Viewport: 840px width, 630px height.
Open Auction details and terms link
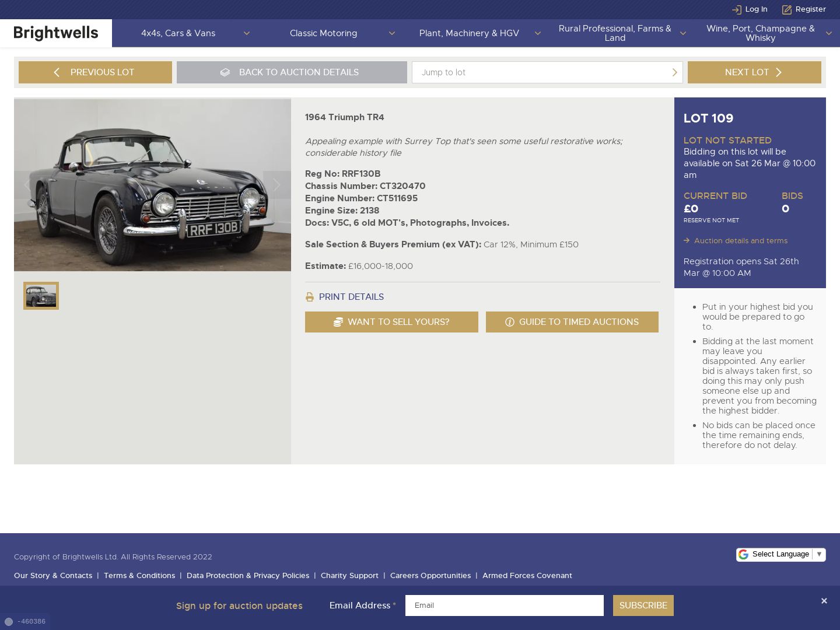pyautogui.click(x=741, y=241)
